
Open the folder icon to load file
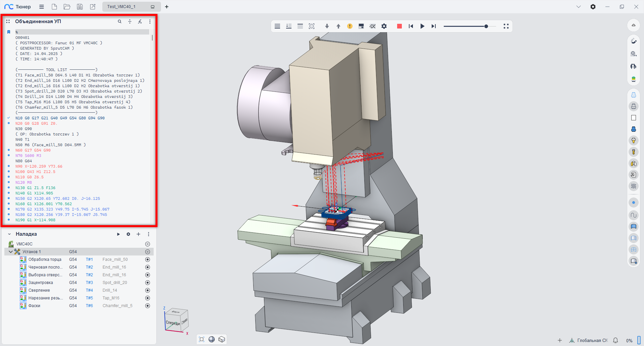[x=67, y=7]
